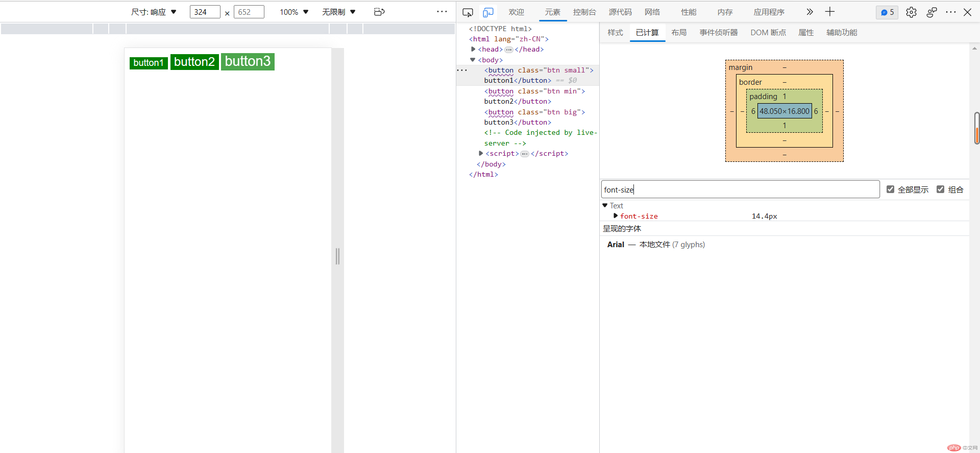Click the green button1 on page
Screen dimensions: 980x453
149,63
